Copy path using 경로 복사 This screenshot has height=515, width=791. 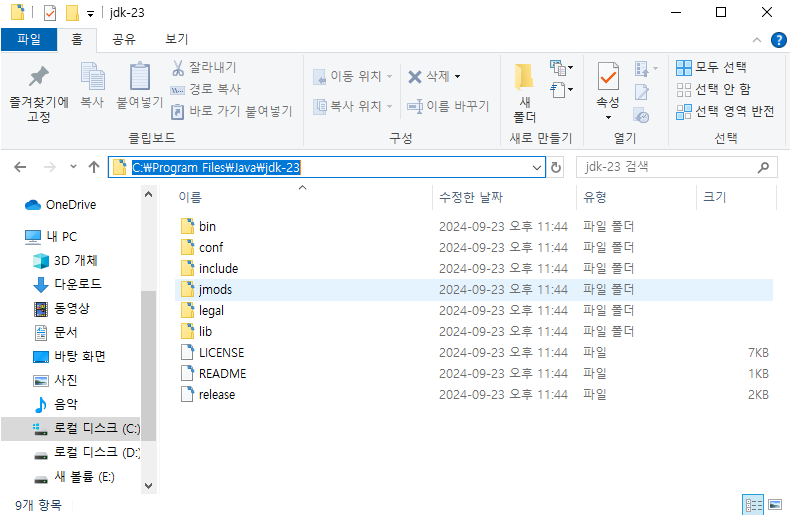[x=206, y=89]
